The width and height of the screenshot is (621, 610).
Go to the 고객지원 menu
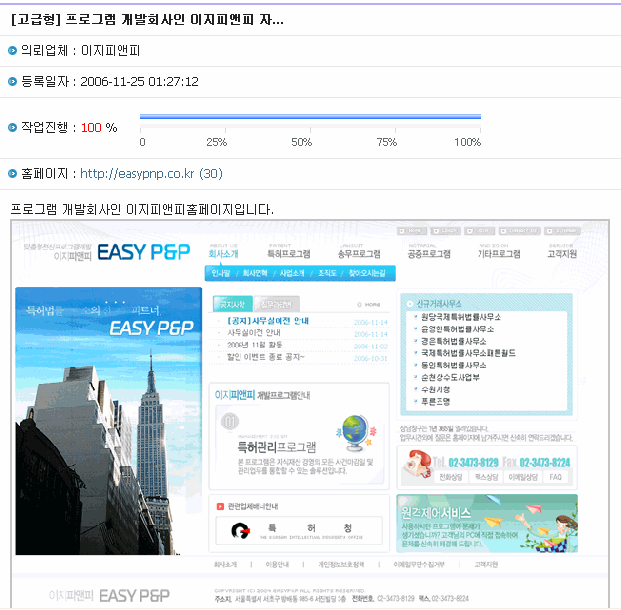[x=562, y=254]
